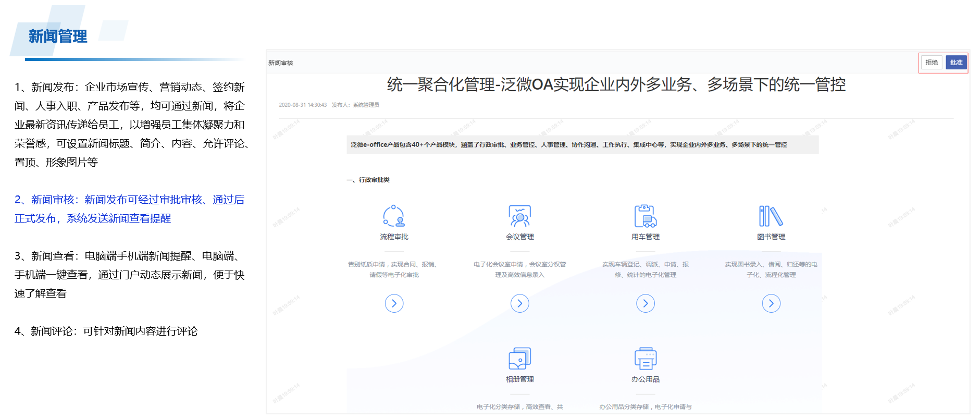The image size is (980, 418).
Task: Click description 实现车辆登记 under 用车管理
Action: tap(646, 269)
